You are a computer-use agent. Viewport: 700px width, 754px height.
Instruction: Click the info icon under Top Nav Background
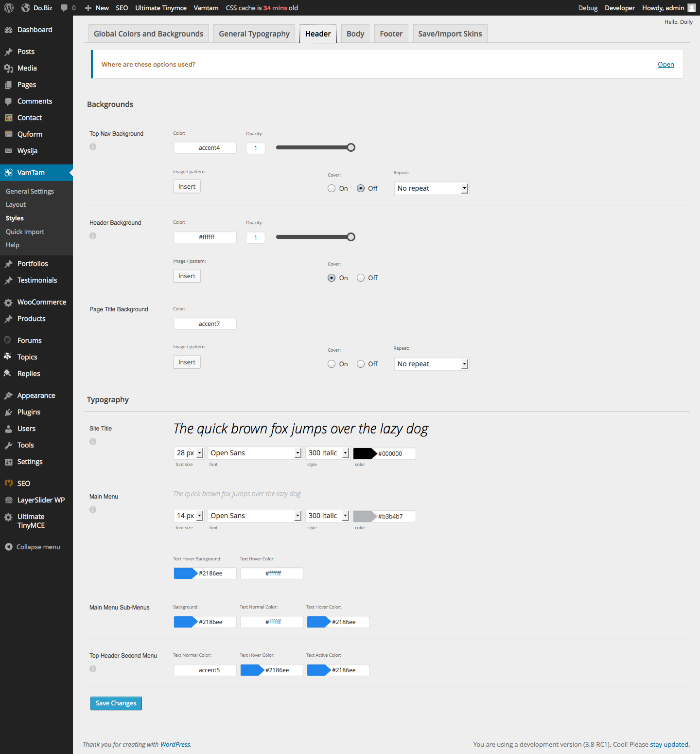[x=93, y=147]
